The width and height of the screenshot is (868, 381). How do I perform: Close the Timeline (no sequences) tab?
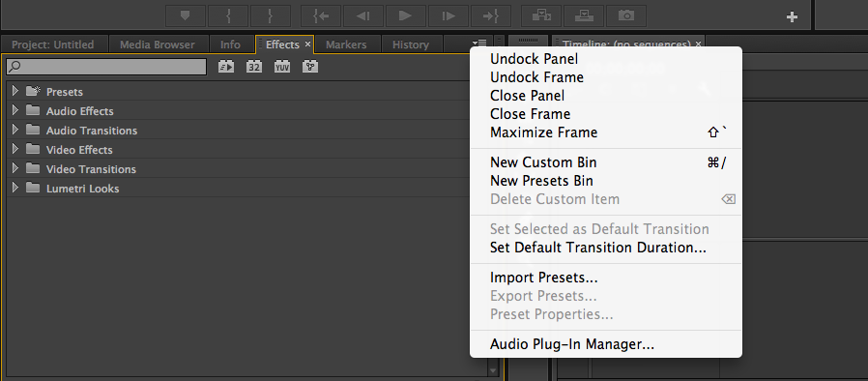(x=698, y=44)
